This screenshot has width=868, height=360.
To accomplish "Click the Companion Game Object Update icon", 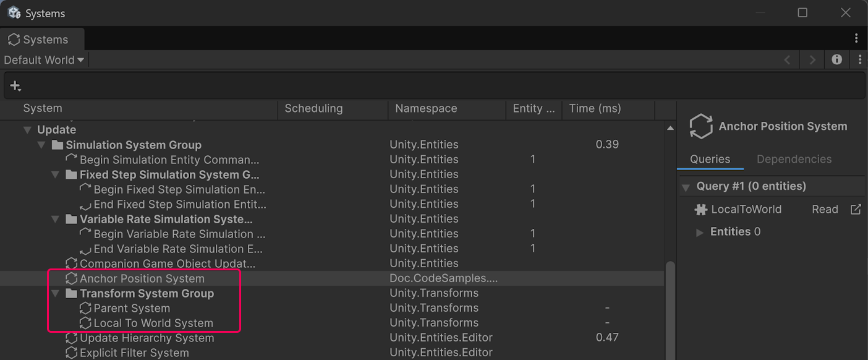I will pos(72,264).
